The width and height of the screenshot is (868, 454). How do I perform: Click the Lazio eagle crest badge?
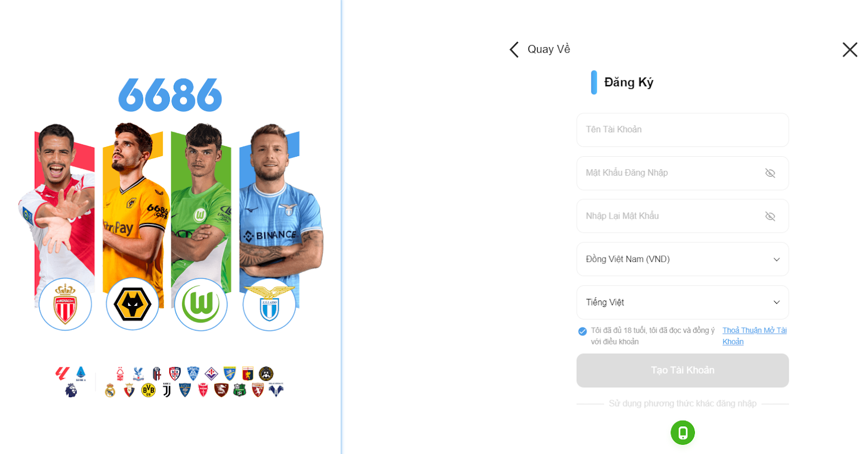coord(269,304)
